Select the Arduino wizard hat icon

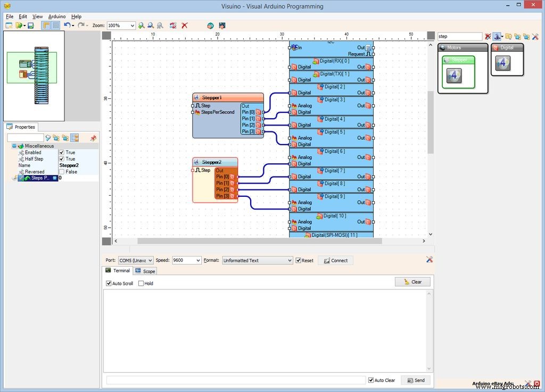[498, 36]
